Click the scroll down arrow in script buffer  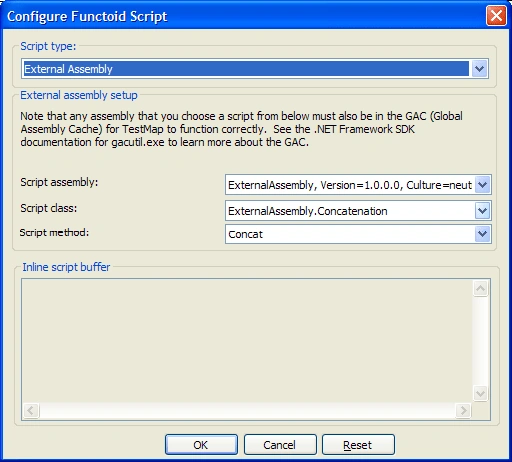(480, 393)
